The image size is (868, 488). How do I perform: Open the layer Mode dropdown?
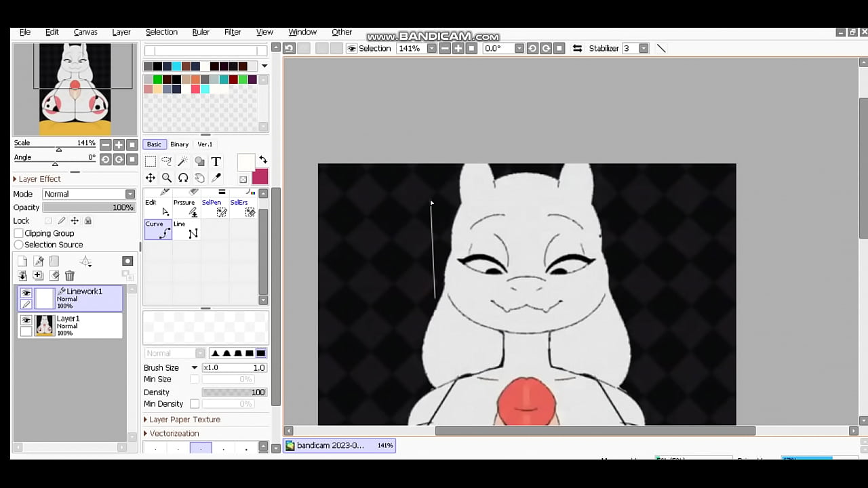(89, 194)
